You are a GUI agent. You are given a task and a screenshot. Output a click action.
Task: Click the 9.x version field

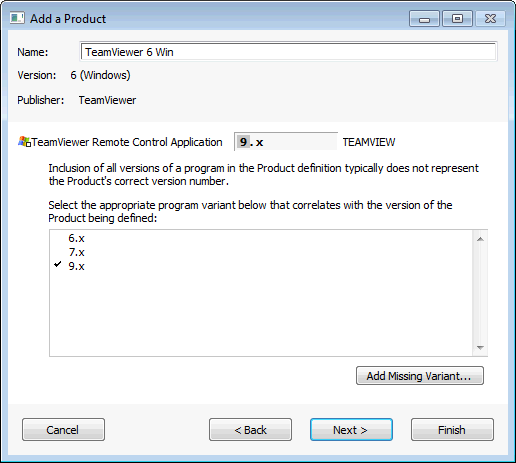coord(286,142)
